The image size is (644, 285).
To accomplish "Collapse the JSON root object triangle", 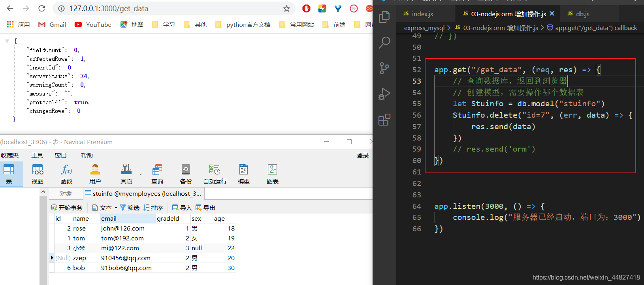I will click(7, 41).
